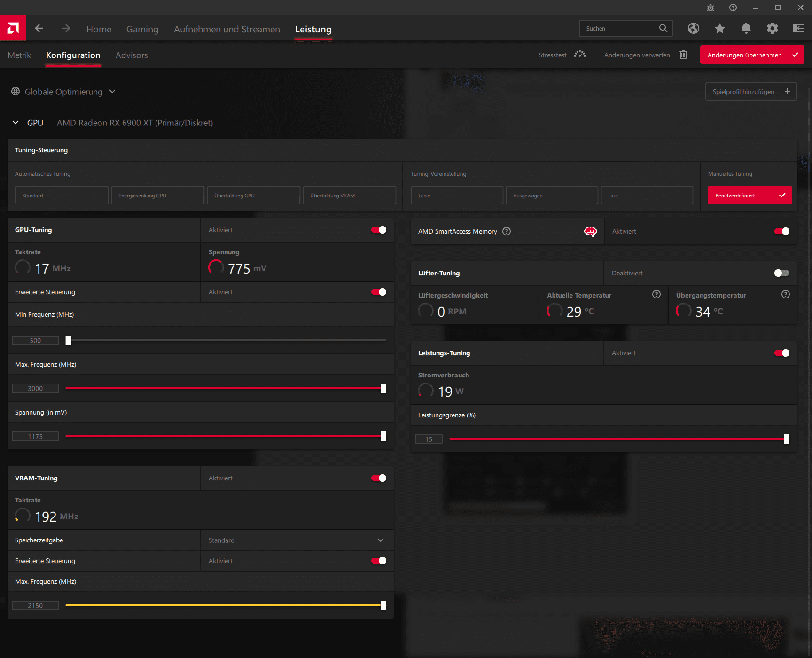Toggle the sidebar panel icon
Image resolution: width=812 pixels, height=658 pixels.
pyautogui.click(x=798, y=28)
